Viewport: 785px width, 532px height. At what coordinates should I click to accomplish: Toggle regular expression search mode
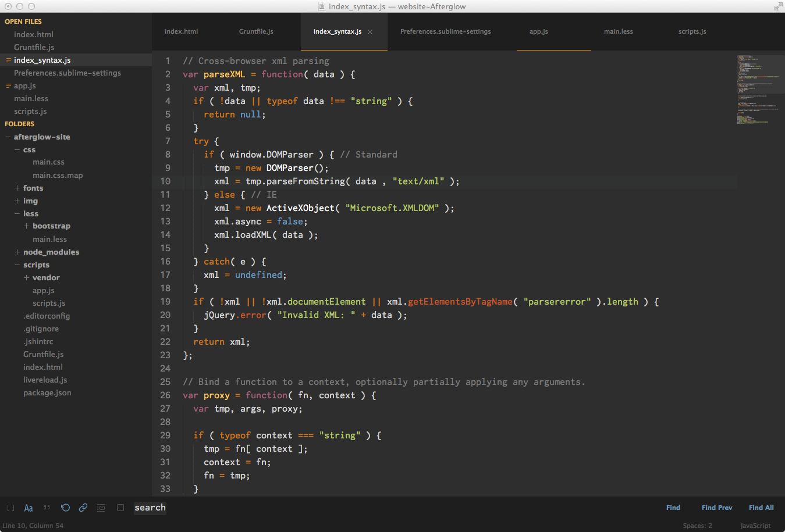point(11,508)
